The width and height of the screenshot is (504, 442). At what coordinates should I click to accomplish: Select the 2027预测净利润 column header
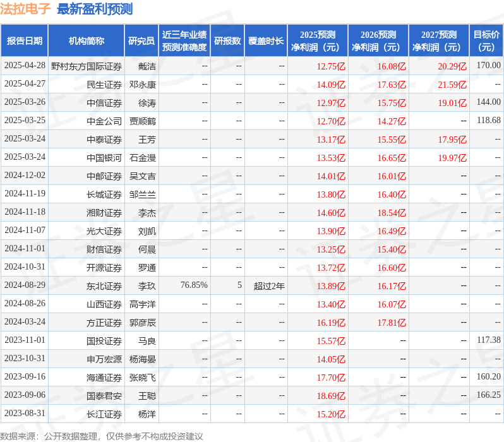pyautogui.click(x=439, y=41)
